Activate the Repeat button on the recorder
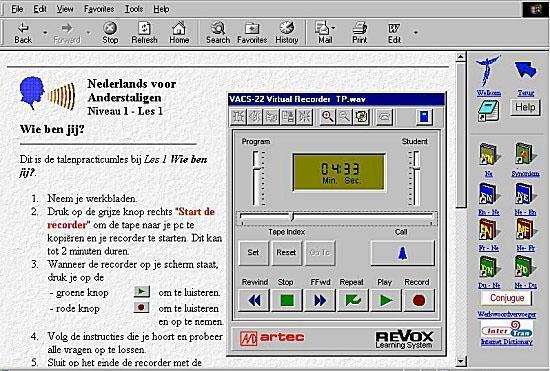550x371 pixels. point(353,300)
